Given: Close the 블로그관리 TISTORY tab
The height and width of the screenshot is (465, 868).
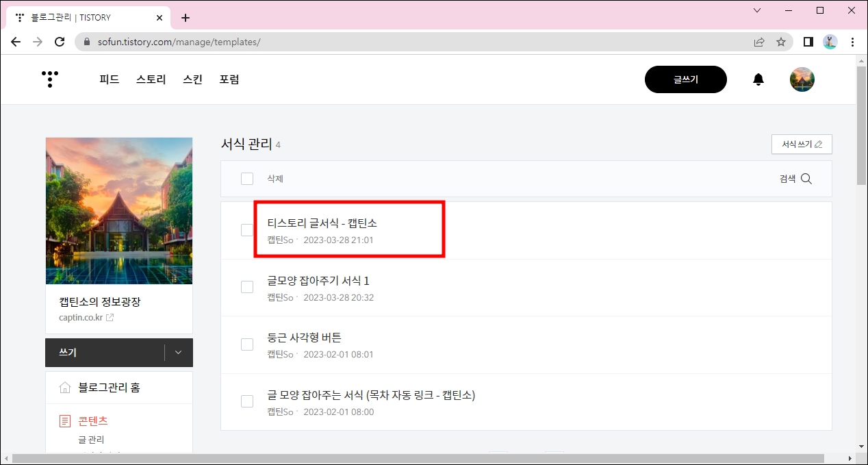Looking at the screenshot, I should (159, 18).
